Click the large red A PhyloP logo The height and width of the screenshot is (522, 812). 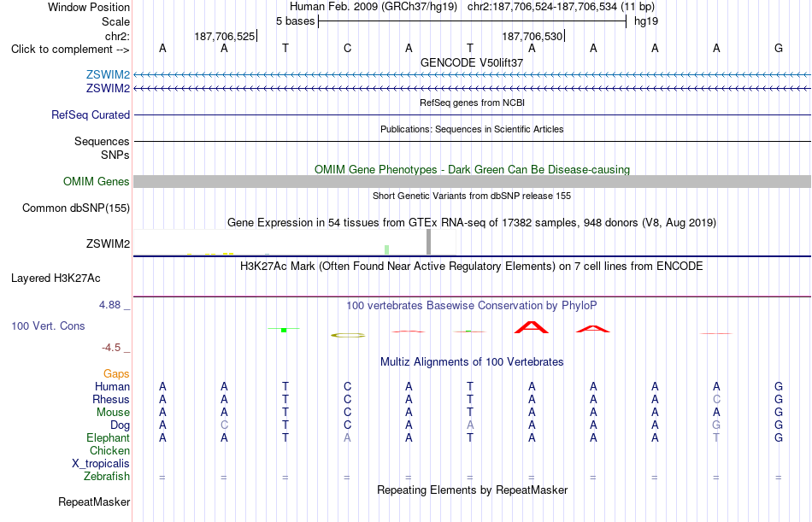[x=532, y=327]
